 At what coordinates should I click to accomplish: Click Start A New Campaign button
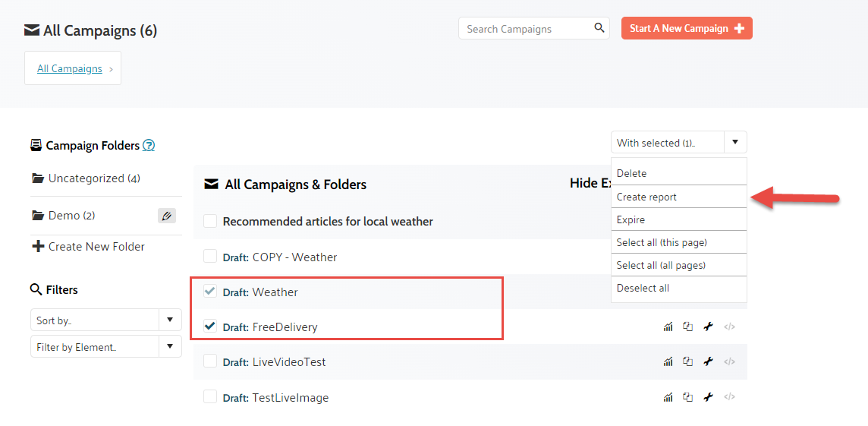[686, 28]
